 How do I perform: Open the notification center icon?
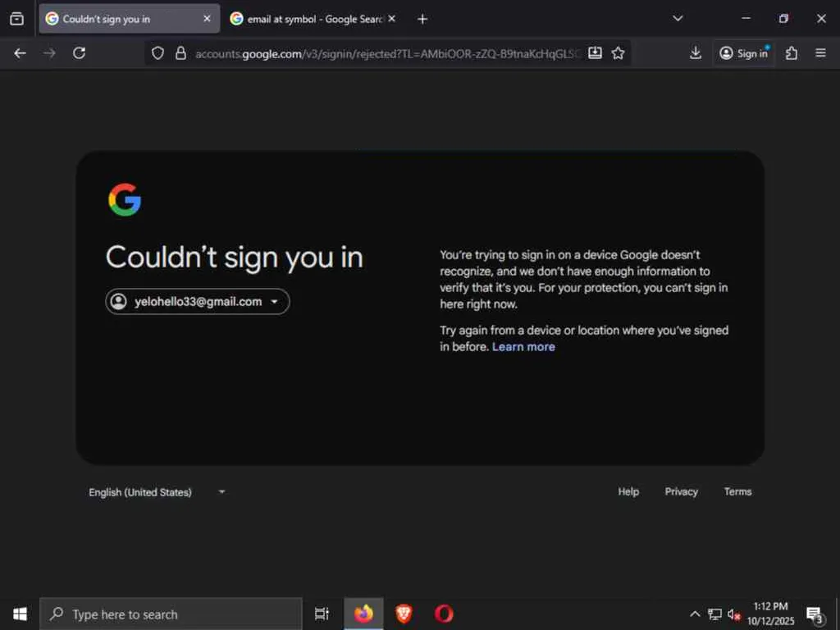pyautogui.click(x=815, y=614)
